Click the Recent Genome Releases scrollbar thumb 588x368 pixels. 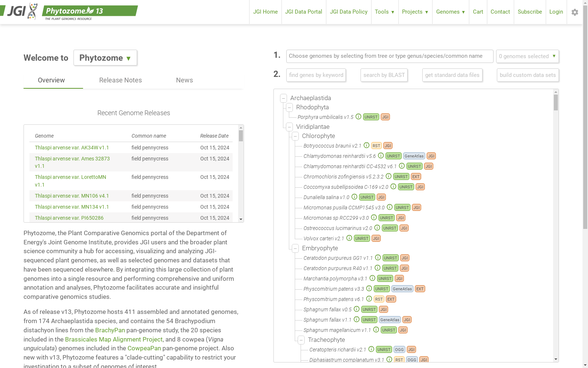point(241,136)
